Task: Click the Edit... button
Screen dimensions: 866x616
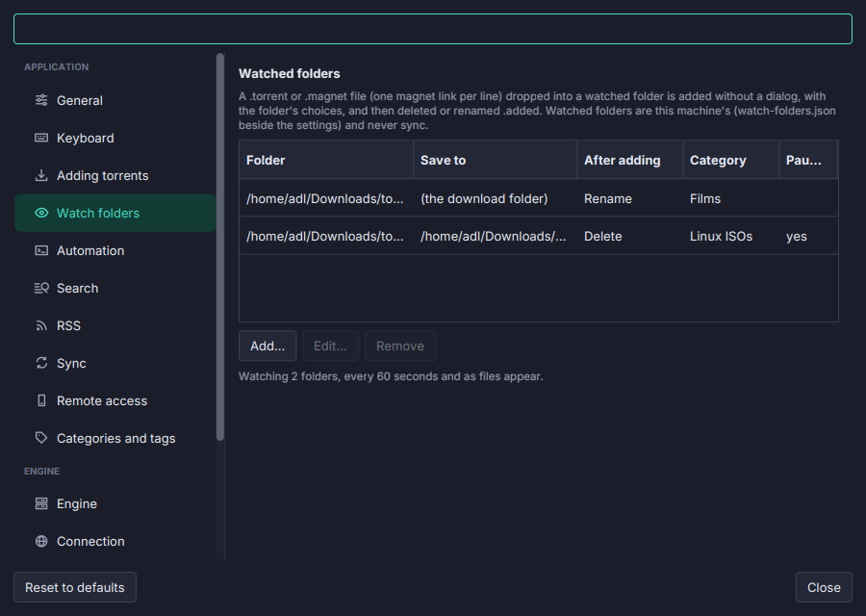Action: click(x=330, y=346)
